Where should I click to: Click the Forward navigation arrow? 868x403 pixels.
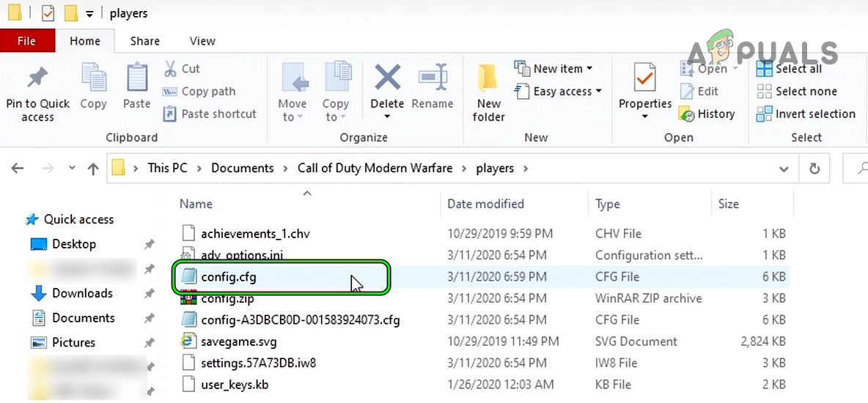pyautogui.click(x=47, y=169)
